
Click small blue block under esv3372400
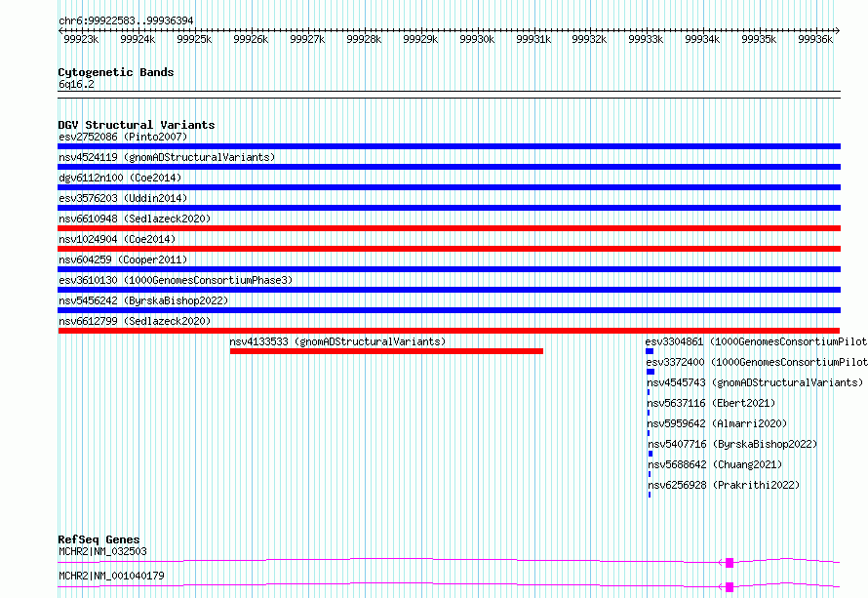click(651, 372)
